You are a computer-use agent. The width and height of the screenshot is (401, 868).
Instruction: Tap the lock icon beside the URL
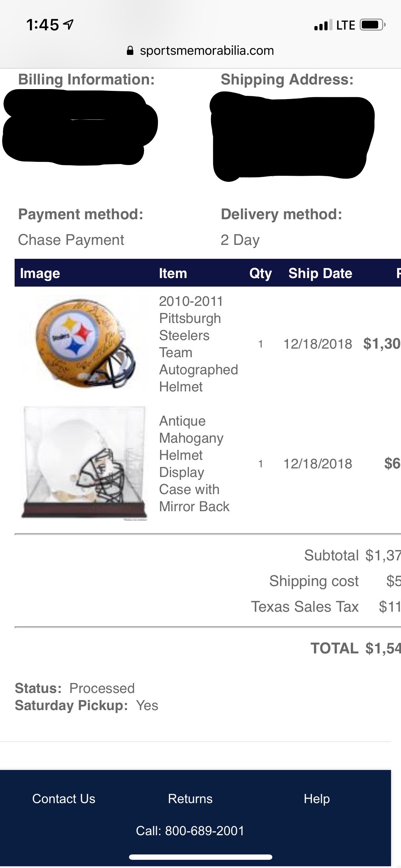click(130, 51)
